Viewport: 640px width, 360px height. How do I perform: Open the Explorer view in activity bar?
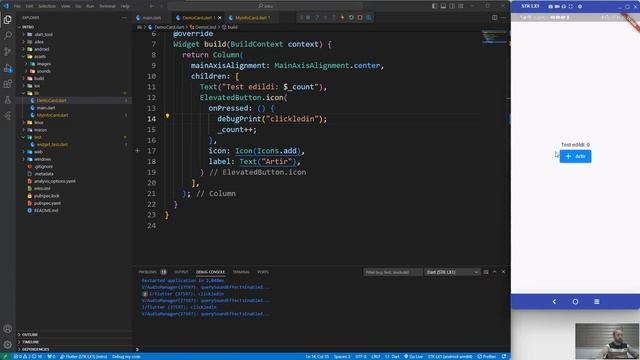tap(7, 20)
